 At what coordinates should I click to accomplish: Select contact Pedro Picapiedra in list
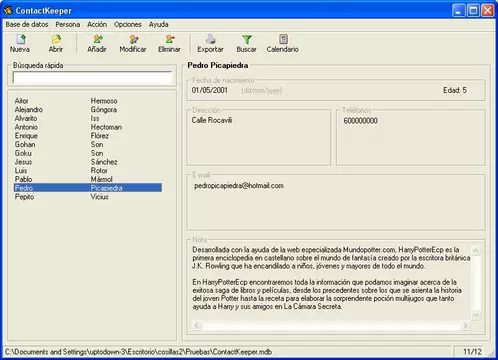88,188
